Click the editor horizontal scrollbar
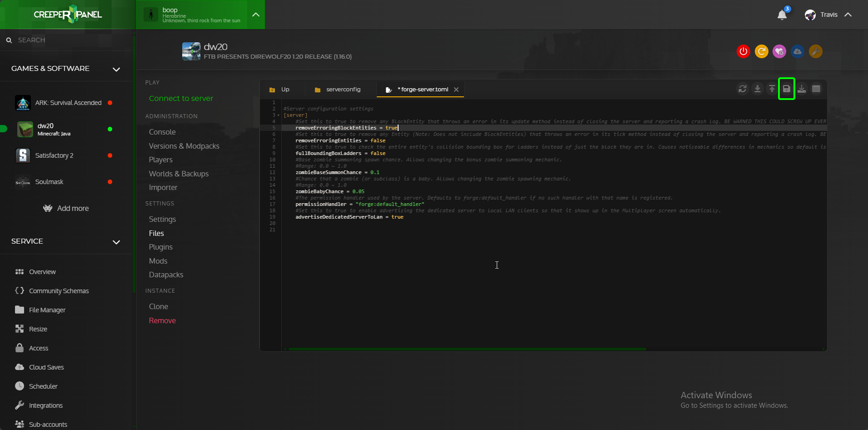This screenshot has width=868, height=430. pyautogui.click(x=467, y=349)
